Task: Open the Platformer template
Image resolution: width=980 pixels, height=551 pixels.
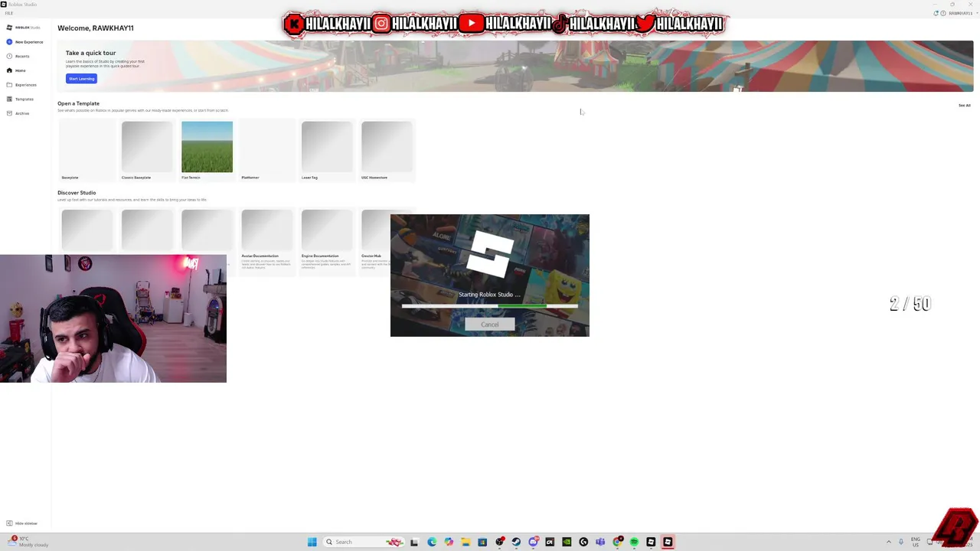Action: (x=266, y=151)
